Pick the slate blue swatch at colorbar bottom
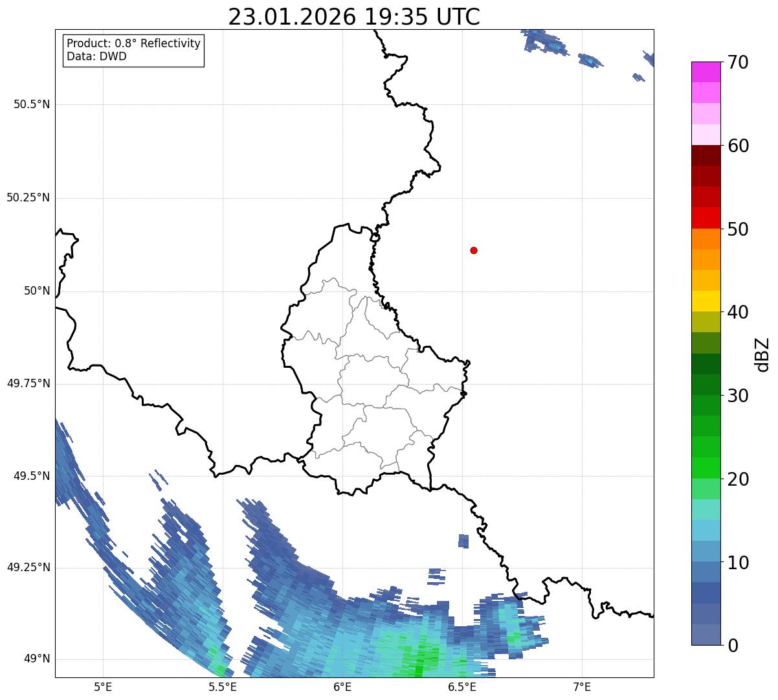Image resolution: width=778 pixels, height=700 pixels. pos(706,635)
